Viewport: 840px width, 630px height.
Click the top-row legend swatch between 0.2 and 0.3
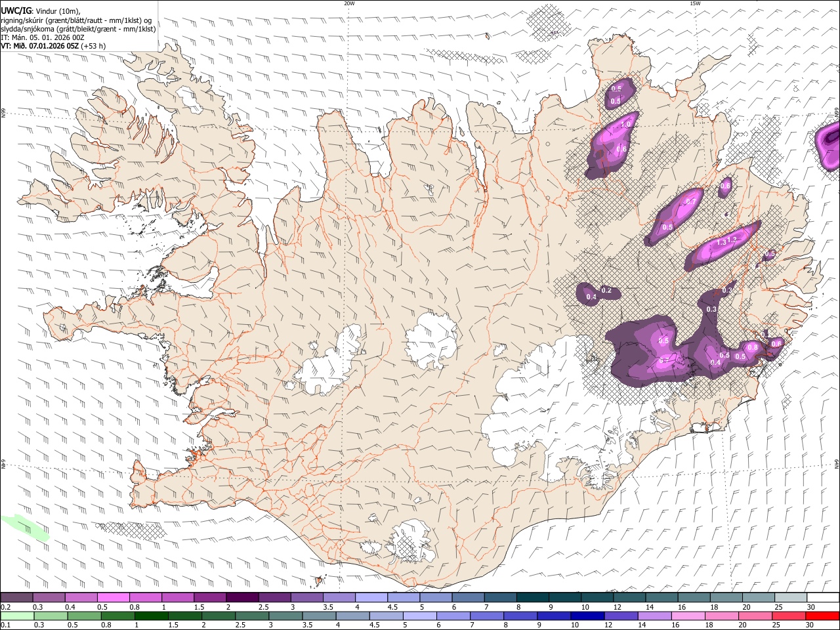tap(17, 598)
